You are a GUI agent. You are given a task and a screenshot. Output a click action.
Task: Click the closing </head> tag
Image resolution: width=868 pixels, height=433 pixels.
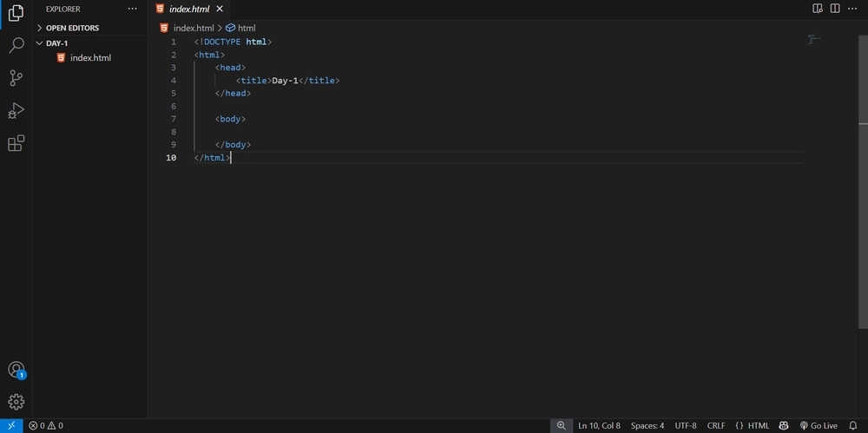[233, 93]
